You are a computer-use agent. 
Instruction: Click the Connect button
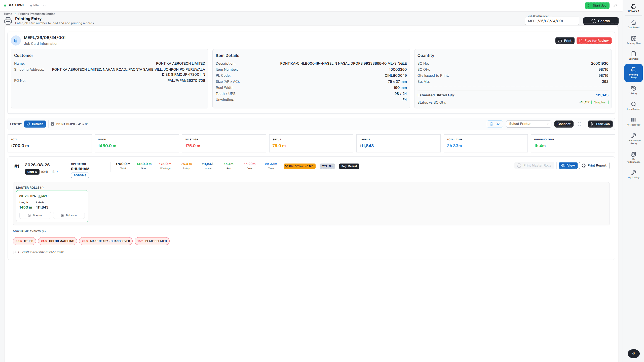[564, 124]
